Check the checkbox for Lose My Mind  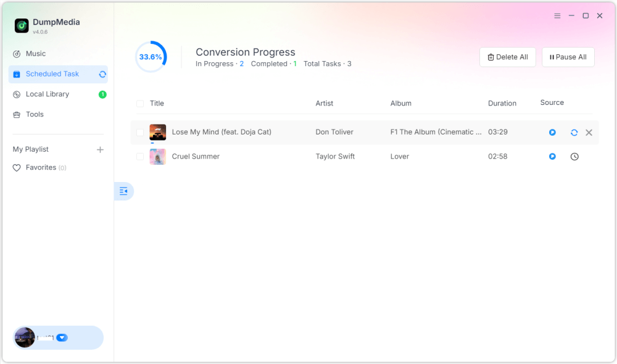(x=140, y=132)
